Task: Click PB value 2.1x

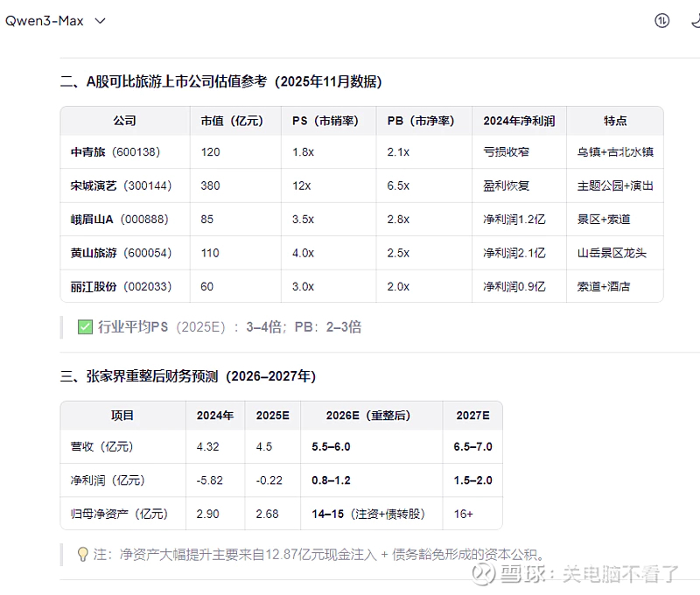Action: pos(398,152)
